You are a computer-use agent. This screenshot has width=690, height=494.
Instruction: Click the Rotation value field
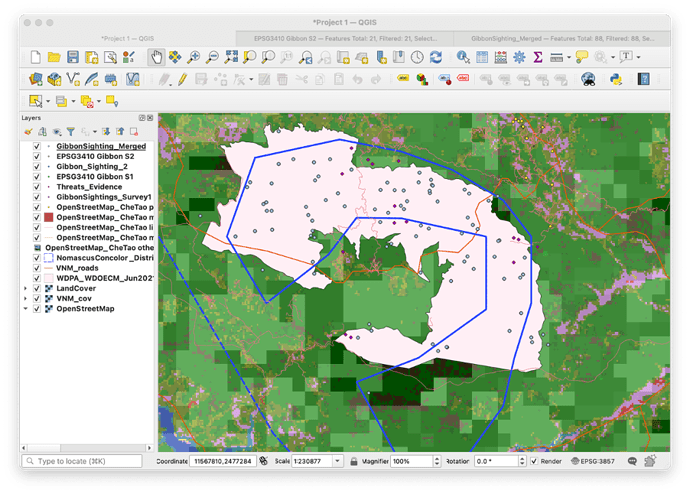coord(497,461)
